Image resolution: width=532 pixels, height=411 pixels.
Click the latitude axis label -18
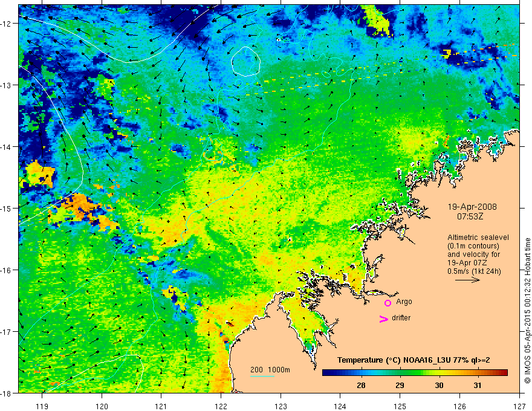tap(7, 393)
